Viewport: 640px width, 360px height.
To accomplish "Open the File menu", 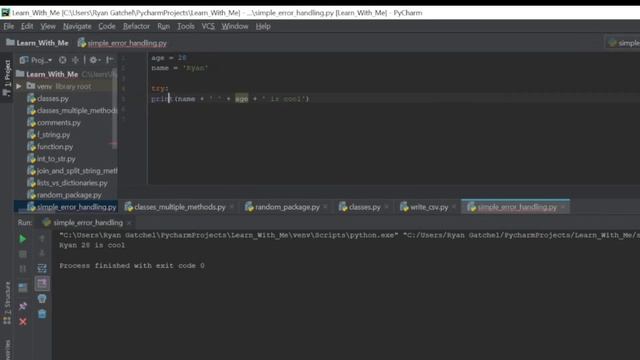I will click(9, 26).
